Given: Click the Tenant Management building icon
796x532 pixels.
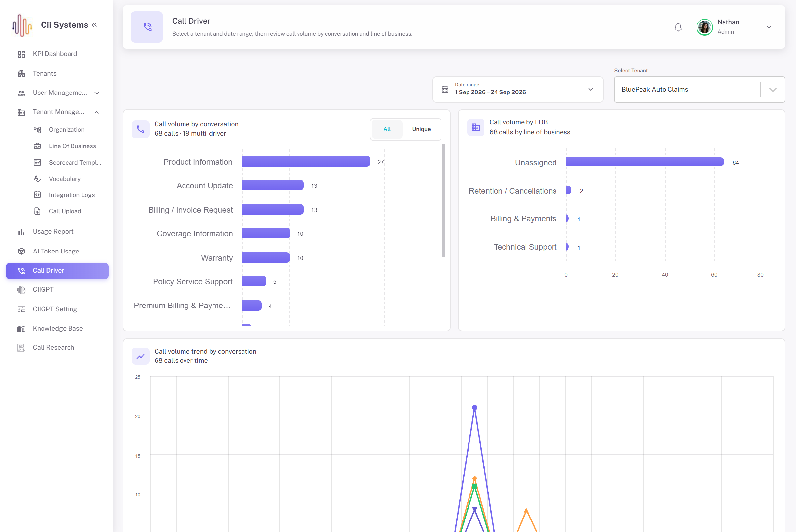Looking at the screenshot, I should tap(21, 112).
